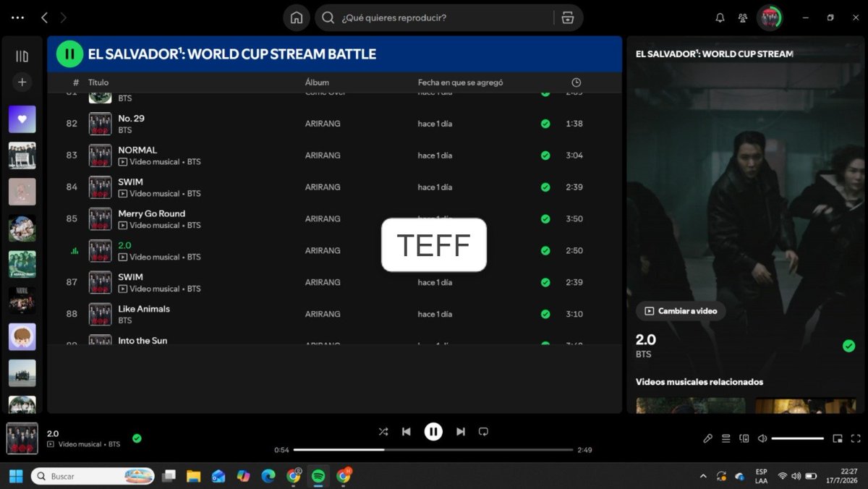The width and height of the screenshot is (868, 489).
Task: Toggle saved checkmark on track 87 SWIM
Action: [545, 283]
